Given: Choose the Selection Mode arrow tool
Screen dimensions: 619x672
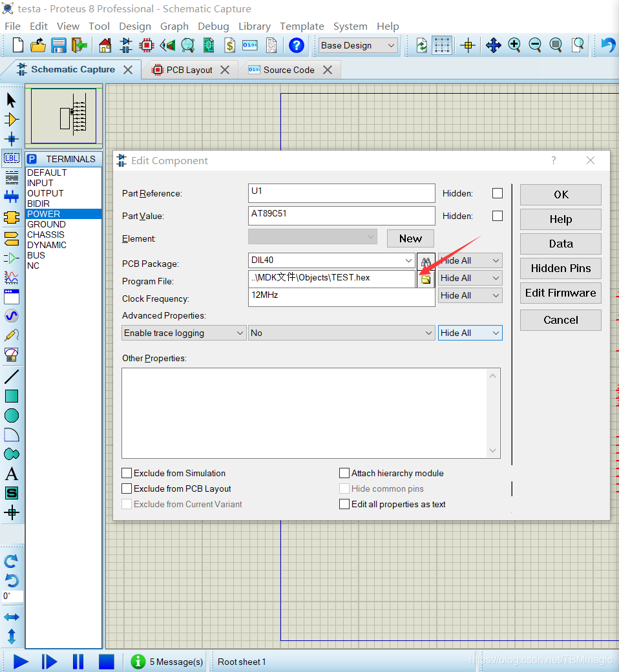Looking at the screenshot, I should tap(12, 100).
